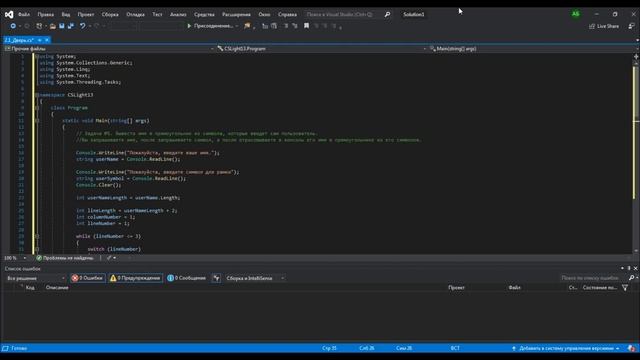Image resolution: width=640 pixels, height=360 pixels.
Task: Click the Comment selected lines icon
Action: coord(265,26)
